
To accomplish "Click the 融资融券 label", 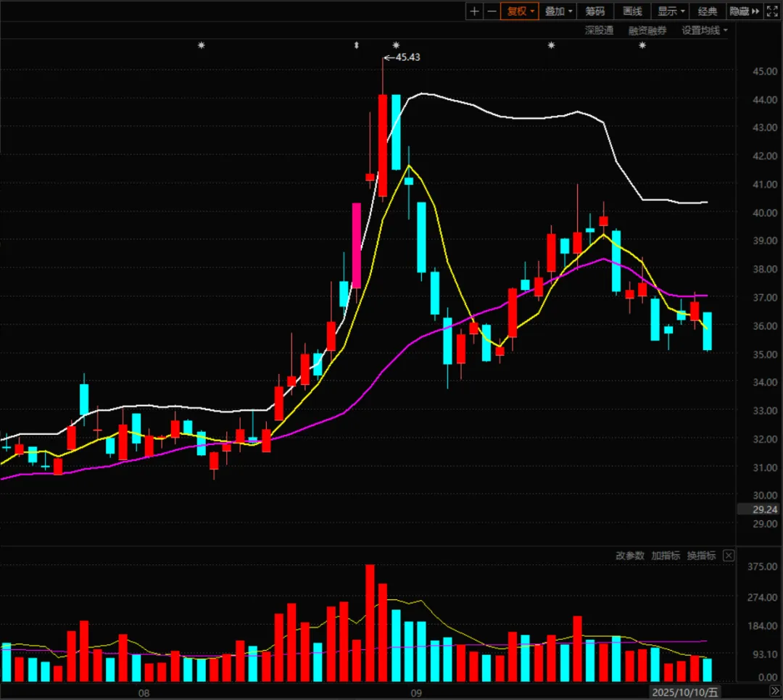I will point(647,30).
